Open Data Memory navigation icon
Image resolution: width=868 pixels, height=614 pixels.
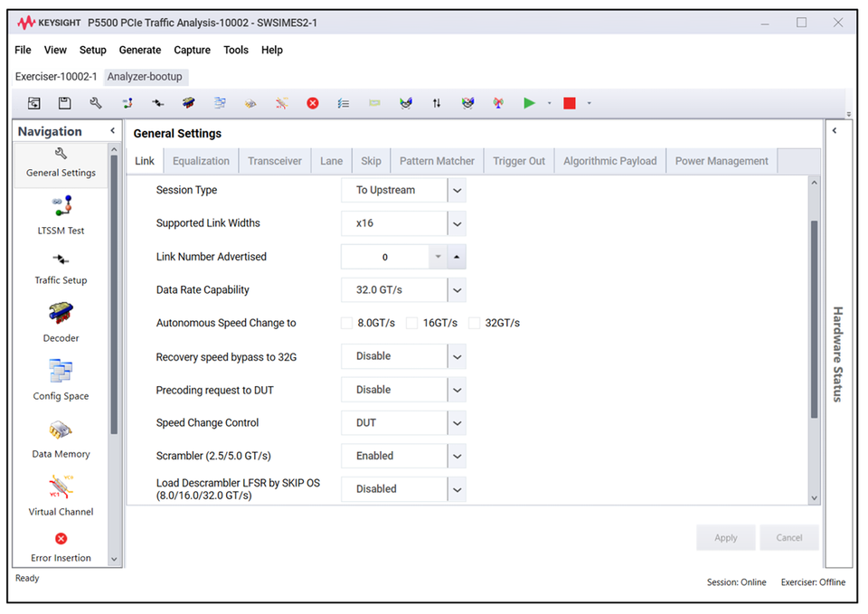tap(61, 439)
